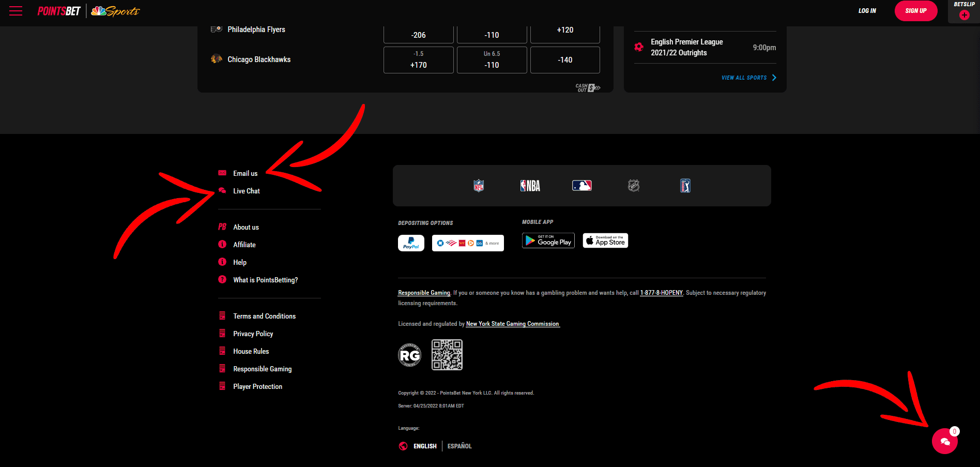
Task: Click the underlined Responsible Gaming text link
Action: point(424,293)
